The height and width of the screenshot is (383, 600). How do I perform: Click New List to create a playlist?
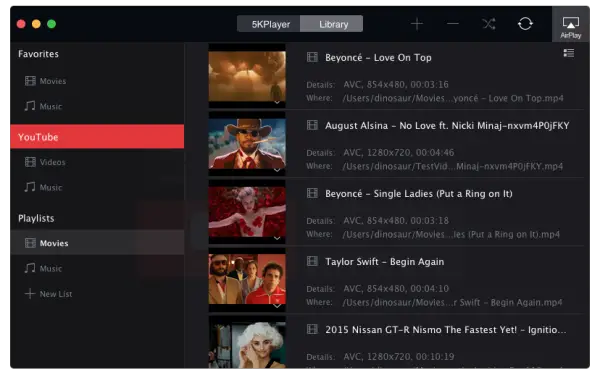[x=56, y=294]
